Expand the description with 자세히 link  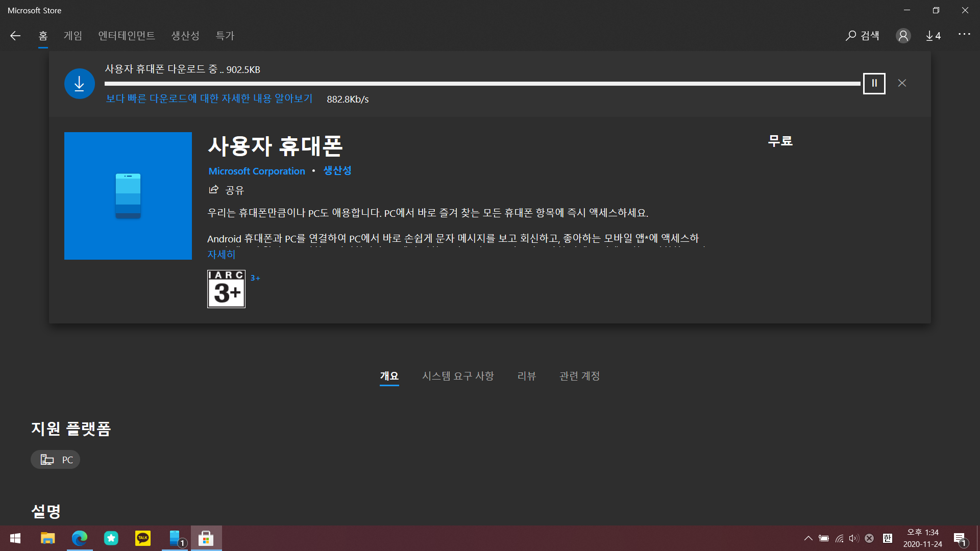coord(221,254)
